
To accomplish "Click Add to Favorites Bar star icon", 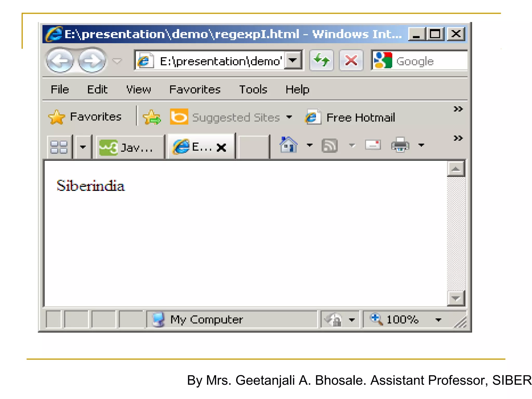I will (152, 117).
